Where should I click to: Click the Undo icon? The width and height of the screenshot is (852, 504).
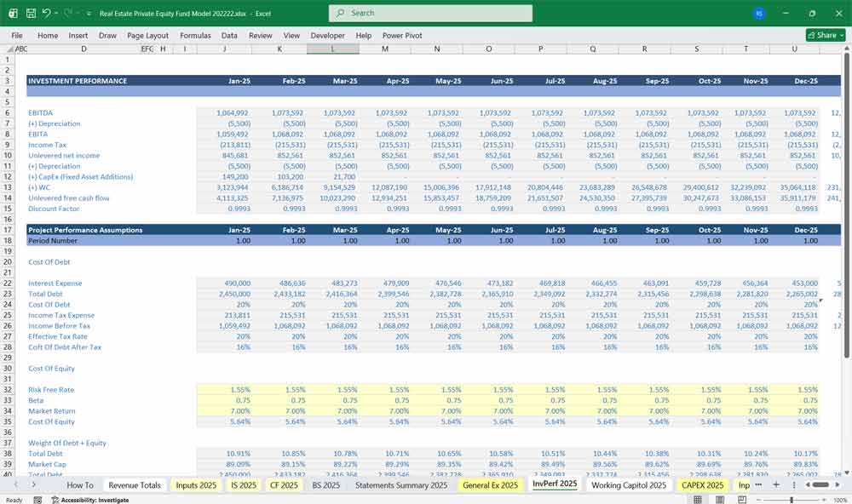click(x=47, y=13)
